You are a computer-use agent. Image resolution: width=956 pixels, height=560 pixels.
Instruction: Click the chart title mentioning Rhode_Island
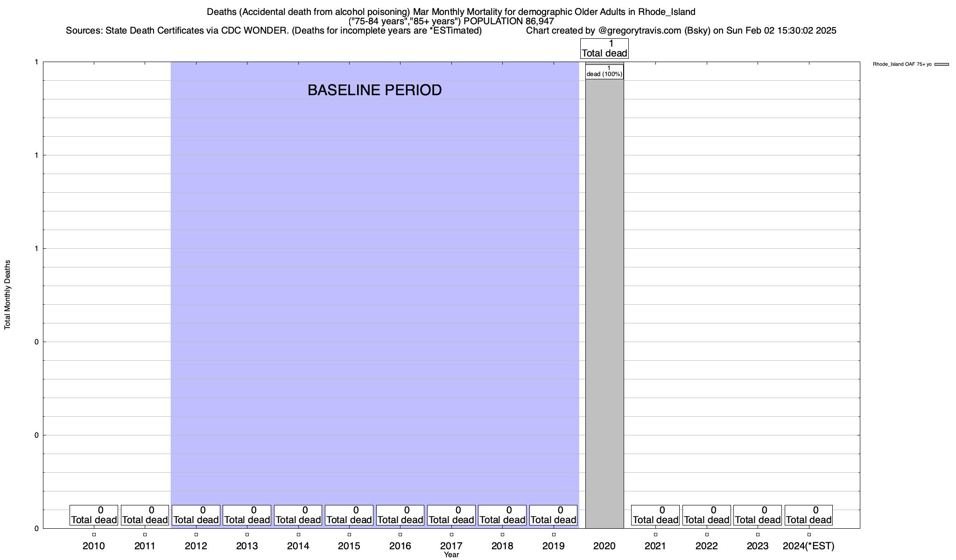451,12
